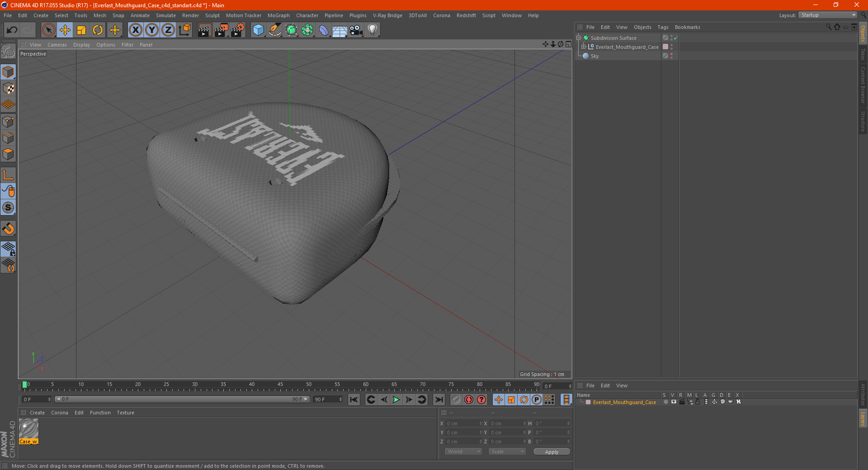
Task: Click the current frame 0 F field
Action: (x=37, y=399)
